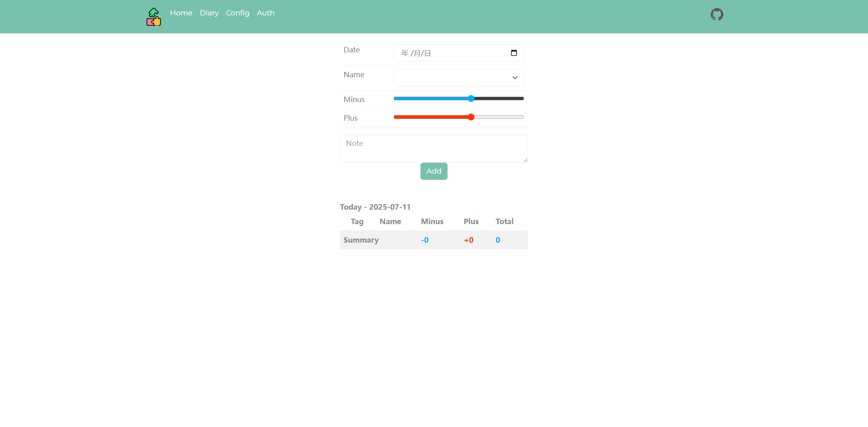Click the blue Minus slider handle
868x427 pixels.
point(471,99)
